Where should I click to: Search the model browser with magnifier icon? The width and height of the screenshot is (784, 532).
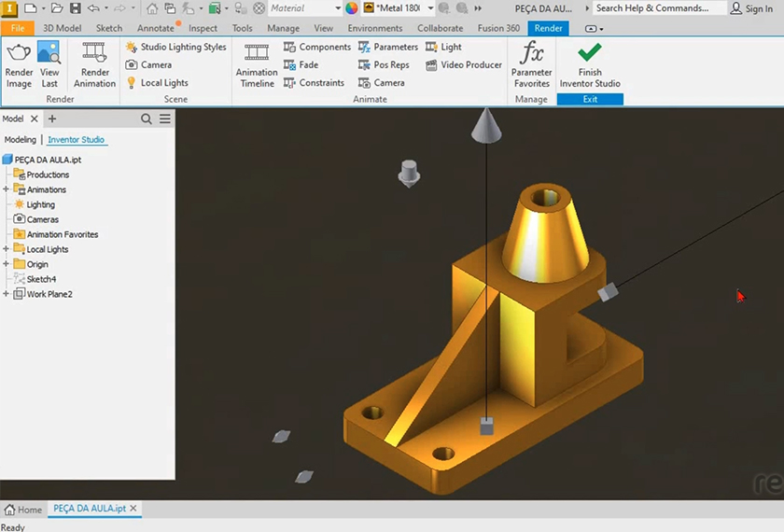click(147, 119)
